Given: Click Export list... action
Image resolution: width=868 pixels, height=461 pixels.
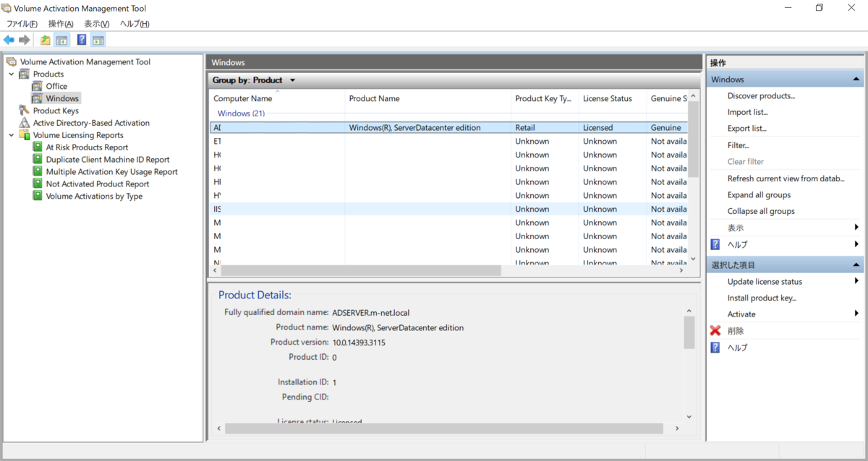Looking at the screenshot, I should [x=746, y=129].
